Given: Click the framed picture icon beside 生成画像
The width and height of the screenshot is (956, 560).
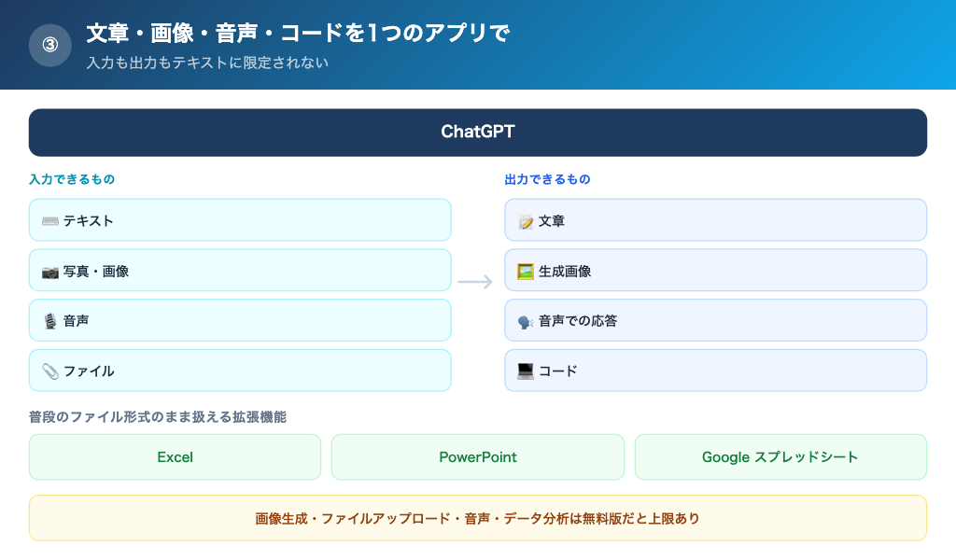Looking at the screenshot, I should pos(526,272).
